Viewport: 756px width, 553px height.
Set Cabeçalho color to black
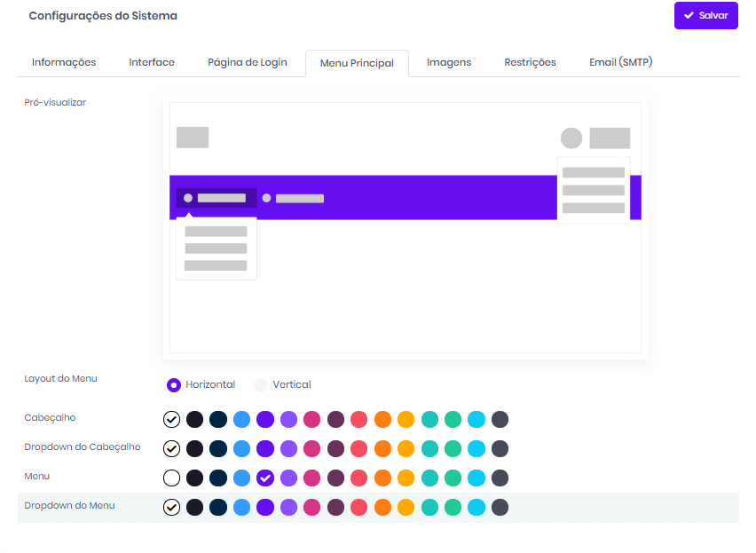[195, 419]
